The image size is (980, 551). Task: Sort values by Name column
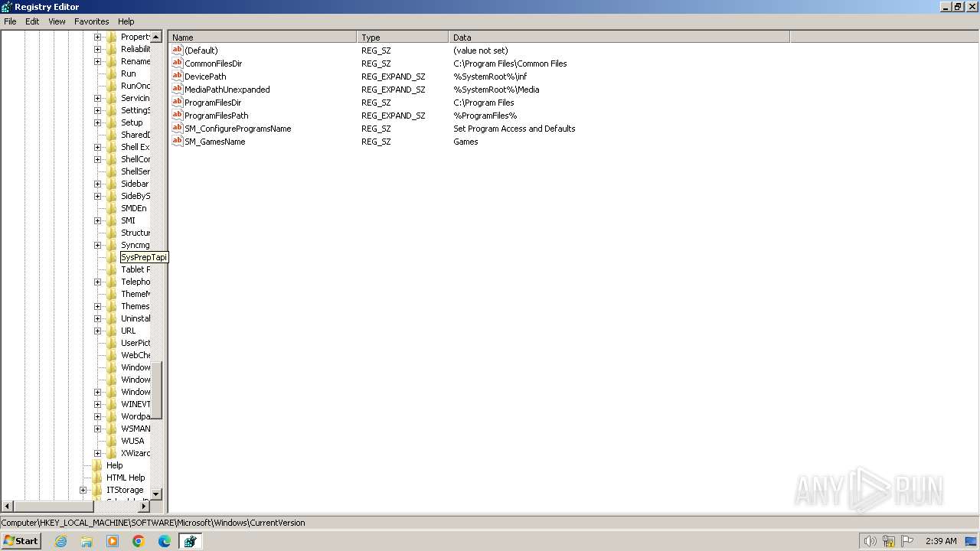[x=263, y=37]
